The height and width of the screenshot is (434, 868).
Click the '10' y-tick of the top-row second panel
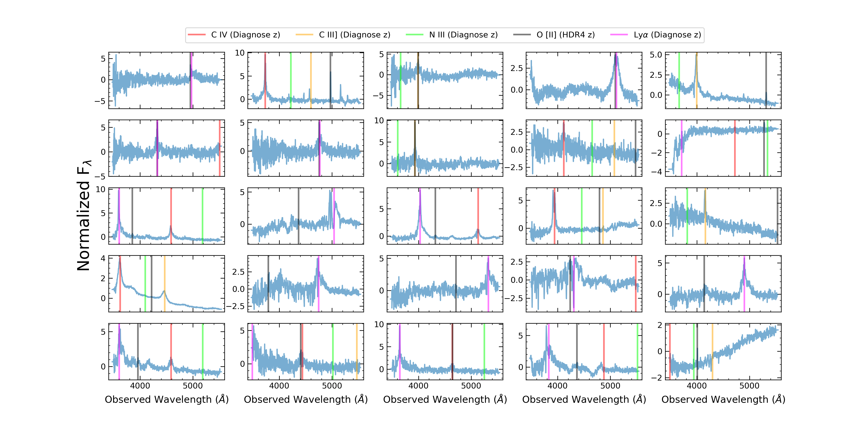click(240, 53)
